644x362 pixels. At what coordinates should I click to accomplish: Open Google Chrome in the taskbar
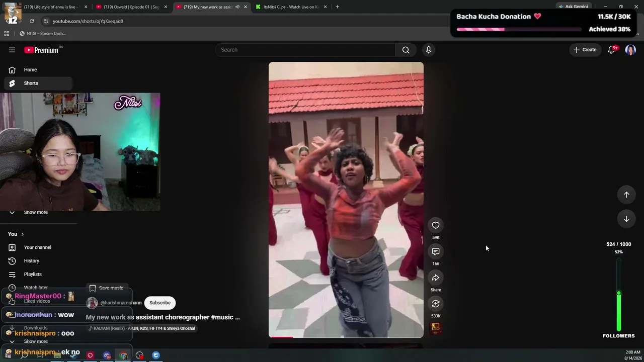tap(123, 355)
